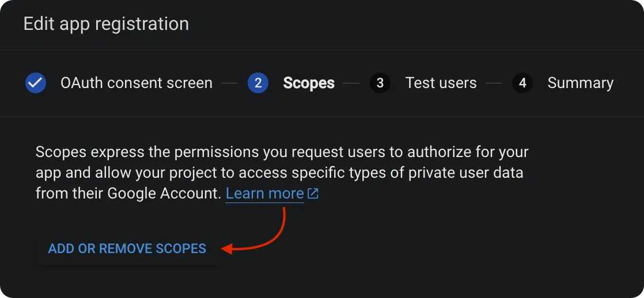Click the step 3 number circle
The image size is (644, 298).
coord(380,83)
